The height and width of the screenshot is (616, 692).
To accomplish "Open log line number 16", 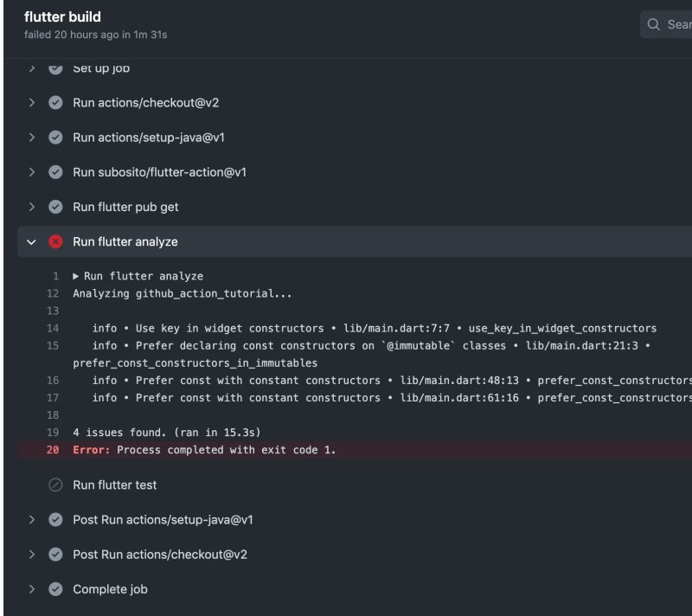I will coord(53,381).
